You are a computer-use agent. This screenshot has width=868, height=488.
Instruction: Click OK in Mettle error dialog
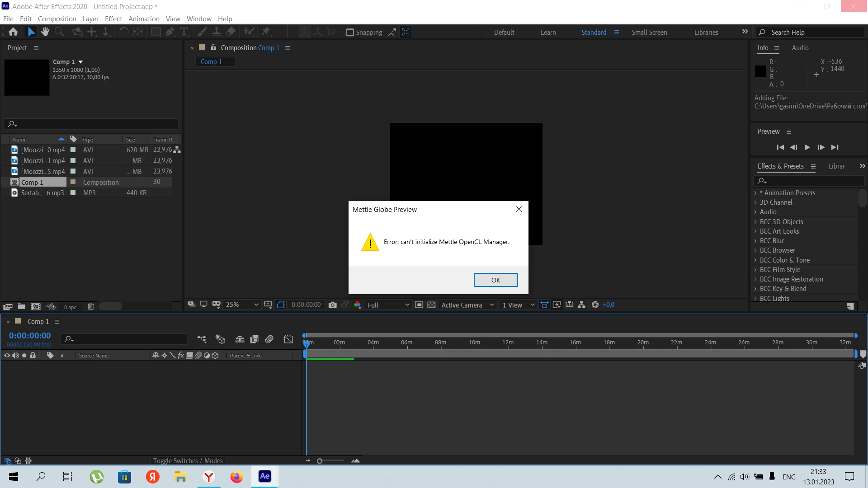(x=495, y=280)
